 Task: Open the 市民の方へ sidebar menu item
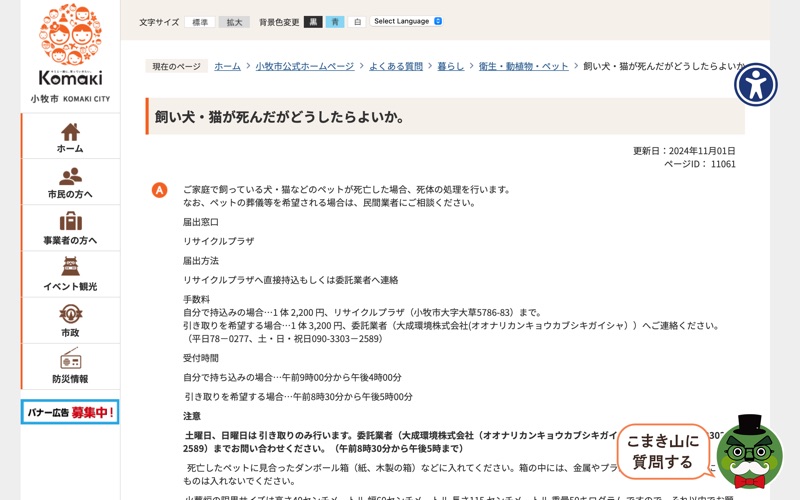click(71, 182)
